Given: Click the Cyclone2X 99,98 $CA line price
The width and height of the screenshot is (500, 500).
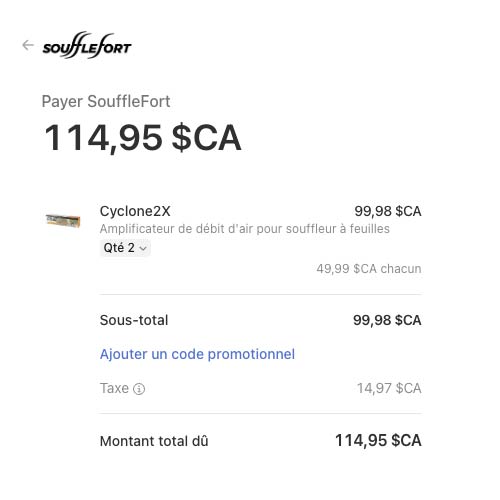Looking at the screenshot, I should tap(388, 211).
